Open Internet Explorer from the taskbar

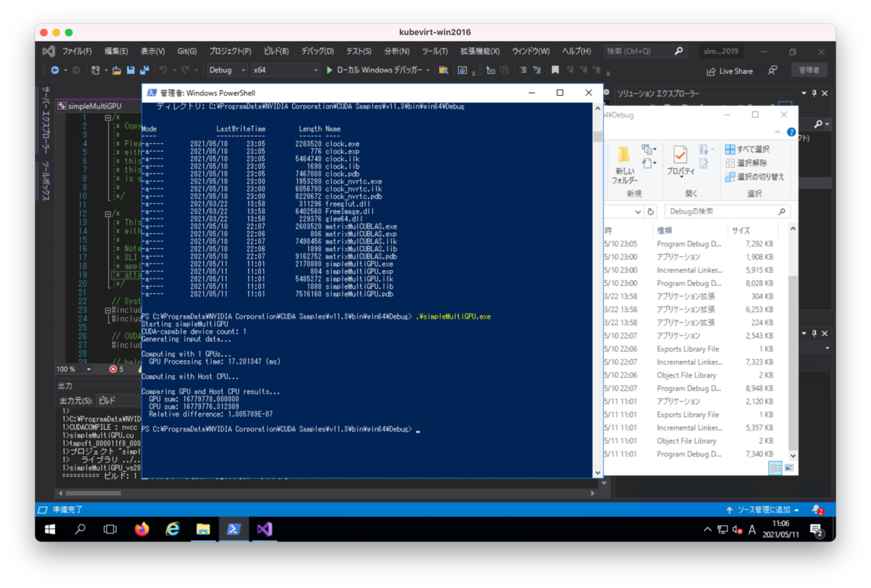pos(172,529)
